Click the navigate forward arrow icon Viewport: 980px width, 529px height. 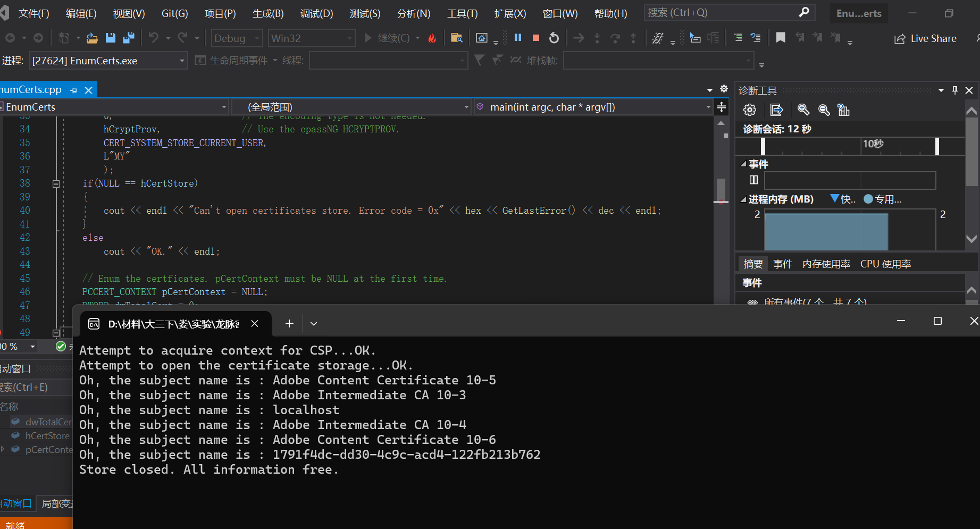click(38, 38)
